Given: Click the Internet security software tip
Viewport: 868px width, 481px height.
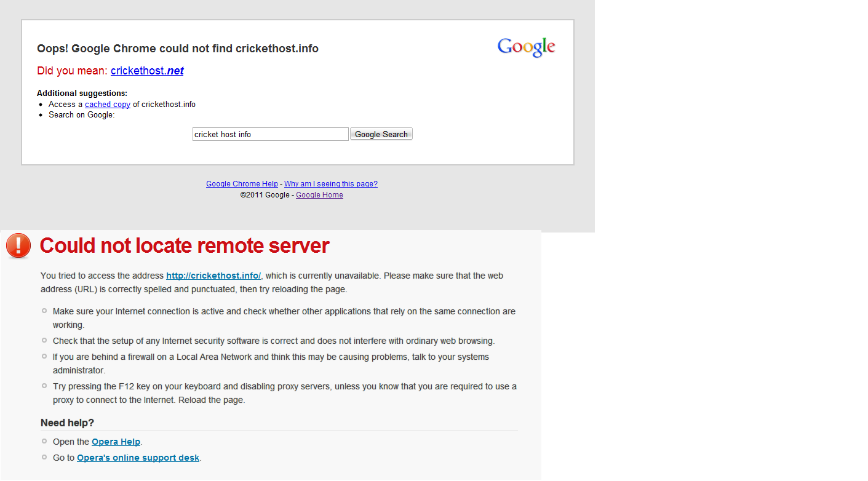Looking at the screenshot, I should point(274,341).
